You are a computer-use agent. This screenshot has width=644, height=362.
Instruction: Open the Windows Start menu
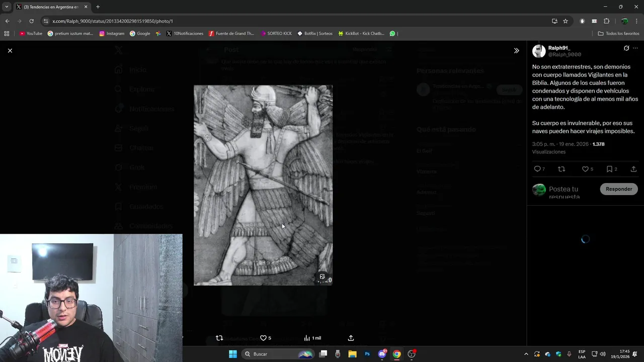point(232,354)
